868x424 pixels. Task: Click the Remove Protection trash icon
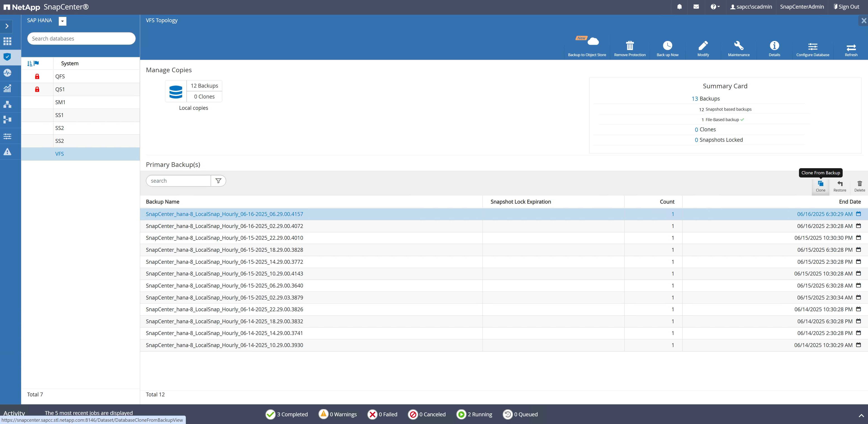(629, 46)
